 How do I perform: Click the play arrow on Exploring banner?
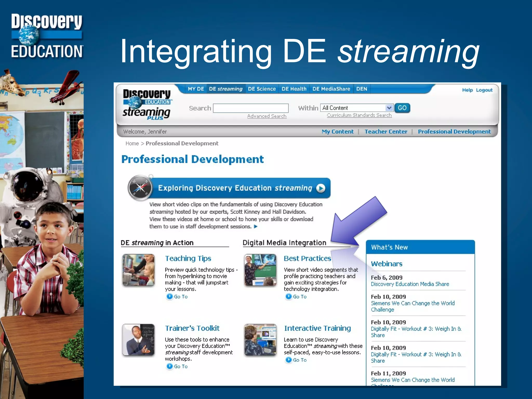tap(321, 188)
